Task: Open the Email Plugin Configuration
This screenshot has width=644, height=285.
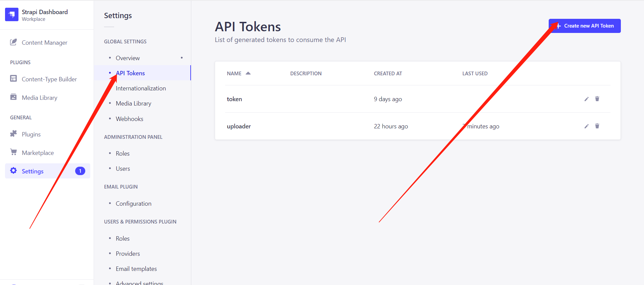Action: click(133, 203)
